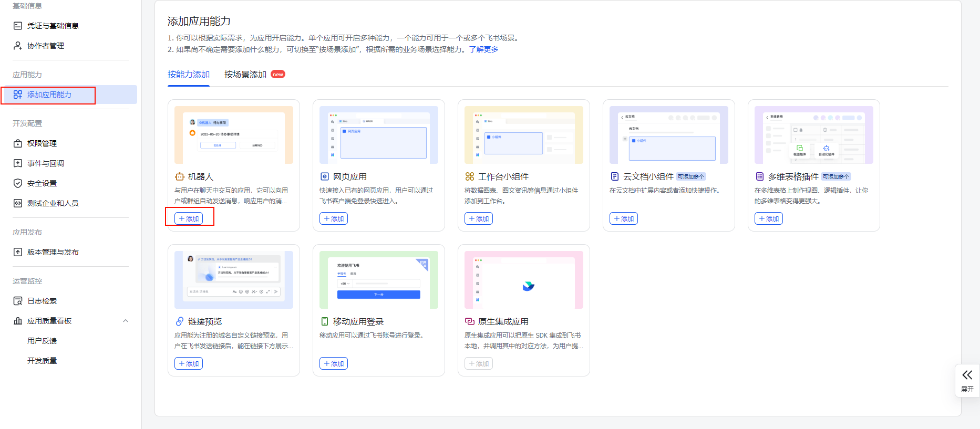Collapse the 应用质量看板 section chevron
This screenshot has height=429, width=980.
click(126, 321)
